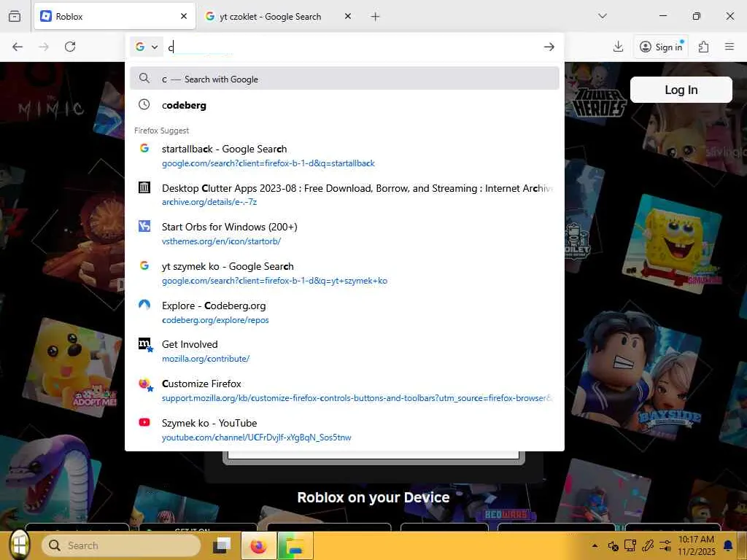Open startallback Google Search suggestion
The height and width of the screenshot is (560, 747).
pyautogui.click(x=344, y=156)
